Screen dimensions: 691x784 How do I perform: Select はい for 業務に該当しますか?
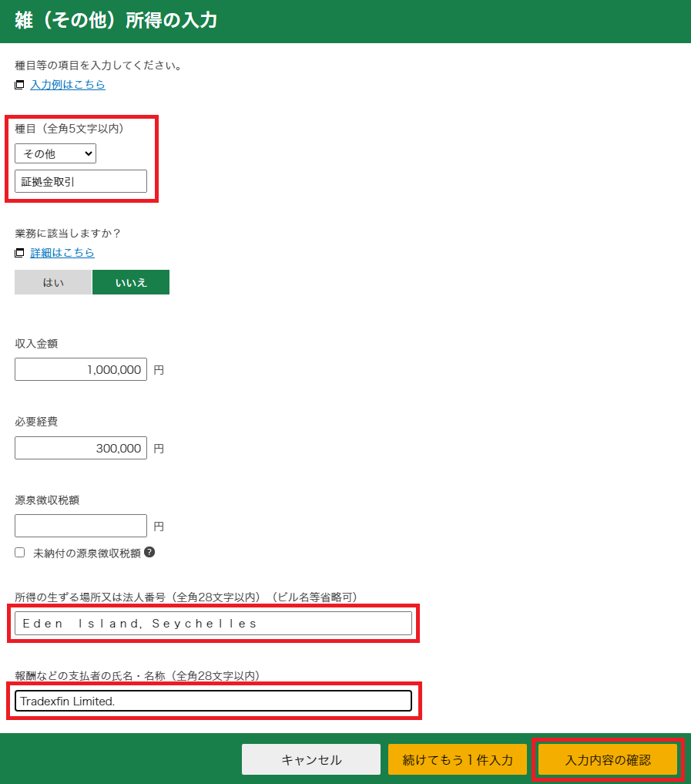(x=53, y=282)
